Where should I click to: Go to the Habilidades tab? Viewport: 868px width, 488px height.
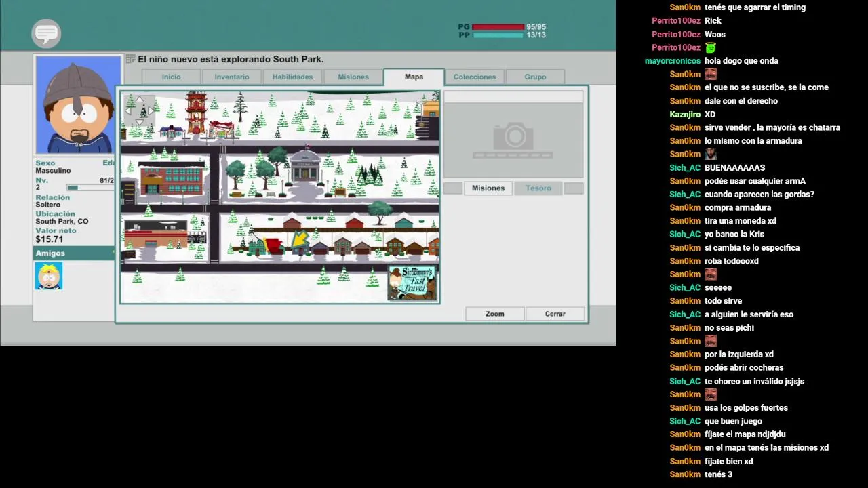pos(292,77)
